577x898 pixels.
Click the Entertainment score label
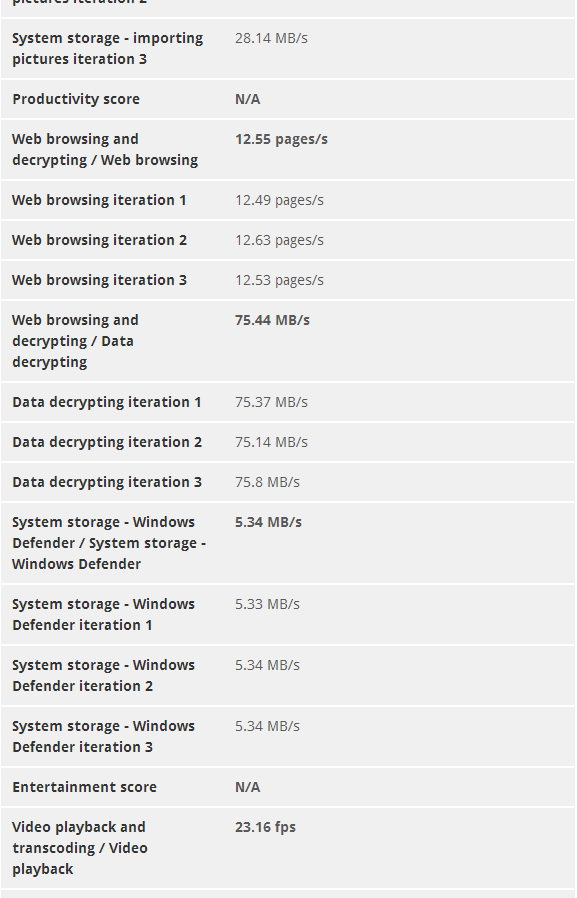click(84, 787)
